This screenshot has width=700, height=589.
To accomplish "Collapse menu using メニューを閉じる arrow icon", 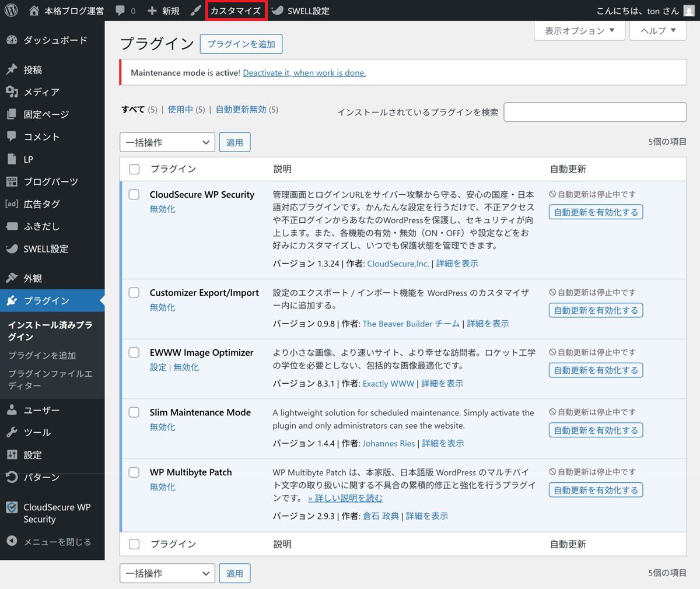I will tap(12, 541).
